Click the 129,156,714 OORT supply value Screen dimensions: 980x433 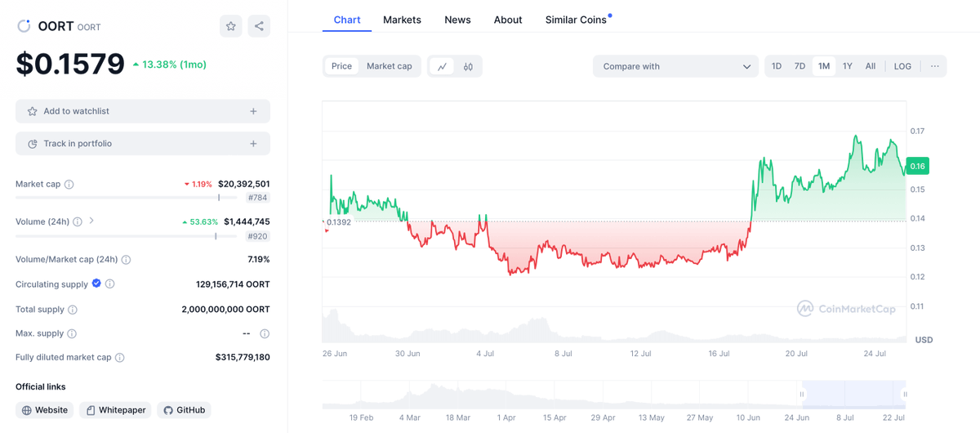[x=233, y=284]
